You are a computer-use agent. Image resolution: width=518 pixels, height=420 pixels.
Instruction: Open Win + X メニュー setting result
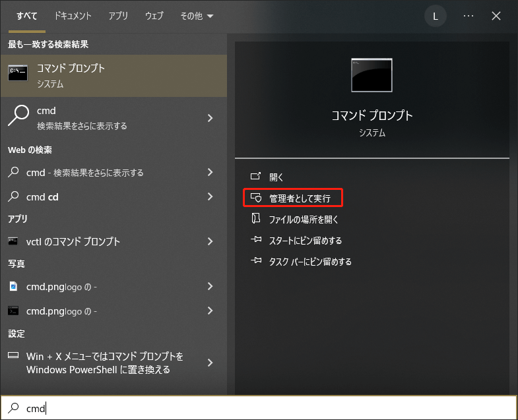pos(113,363)
